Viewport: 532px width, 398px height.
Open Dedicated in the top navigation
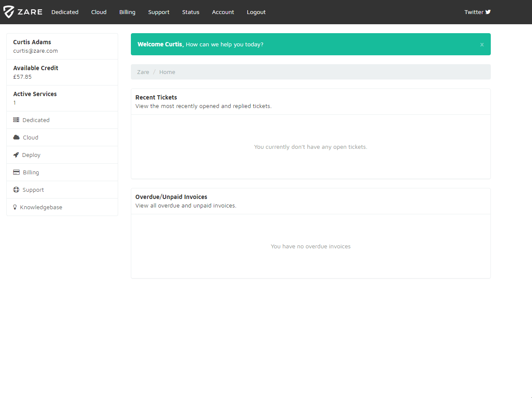(65, 12)
